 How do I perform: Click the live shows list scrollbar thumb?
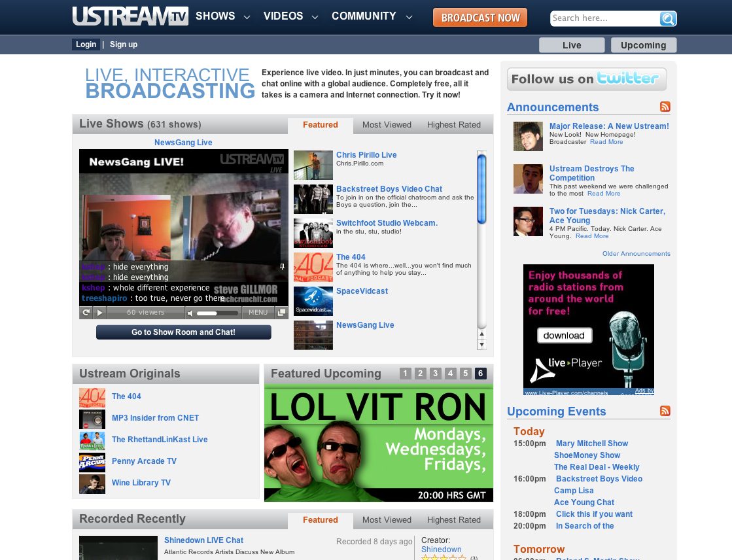[481, 189]
